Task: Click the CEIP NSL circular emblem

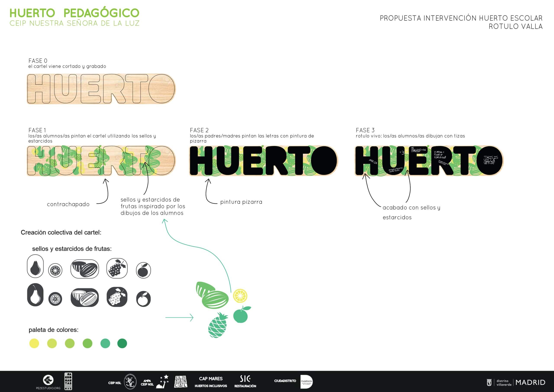Action: tap(130, 382)
